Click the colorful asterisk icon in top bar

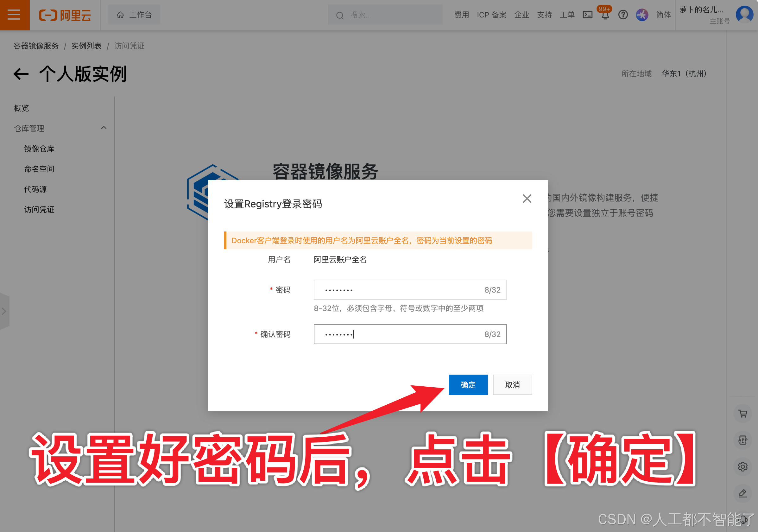point(642,15)
